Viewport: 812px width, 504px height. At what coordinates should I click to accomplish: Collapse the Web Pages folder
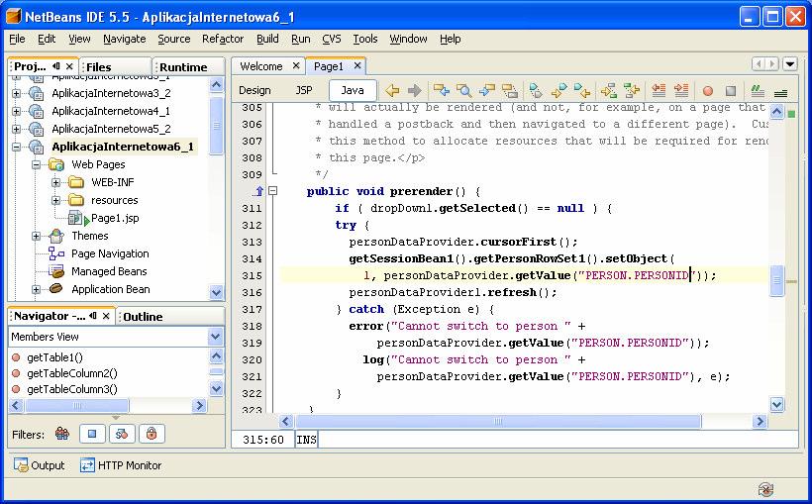36,164
